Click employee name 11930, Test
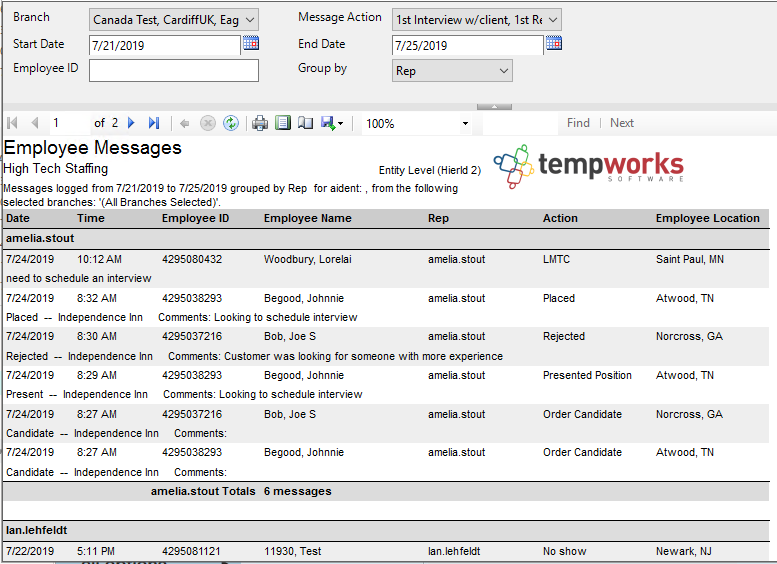This screenshot has height=564, width=777. click(292, 551)
